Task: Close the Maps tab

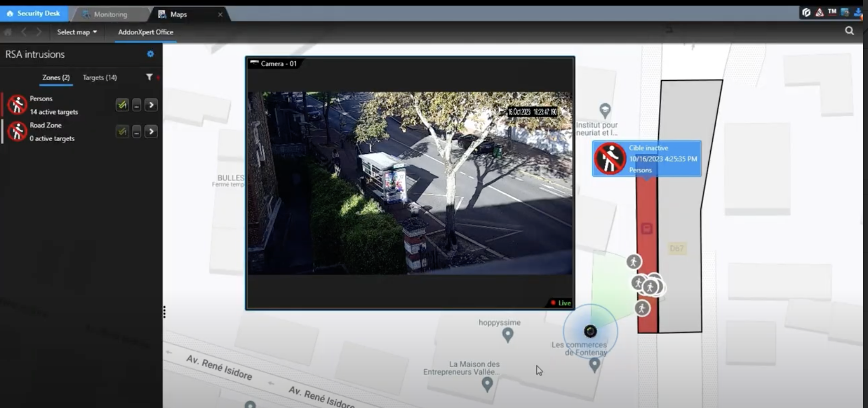Action: [x=220, y=15]
